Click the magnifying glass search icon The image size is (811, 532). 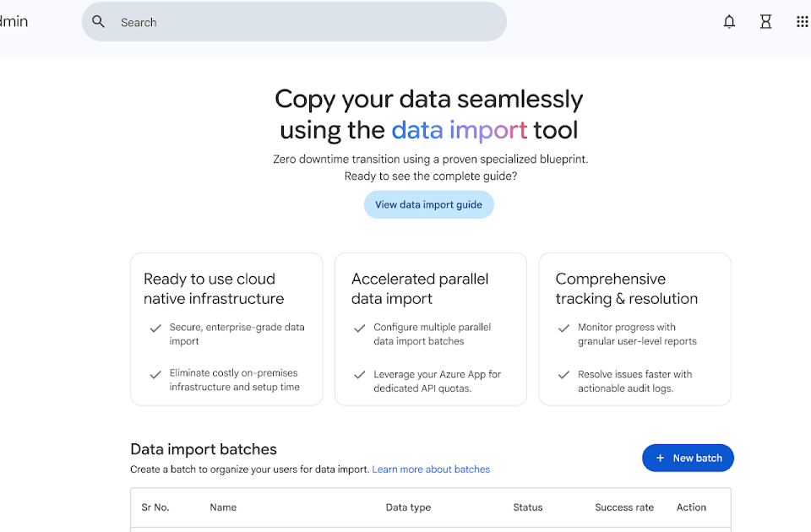[99, 22]
